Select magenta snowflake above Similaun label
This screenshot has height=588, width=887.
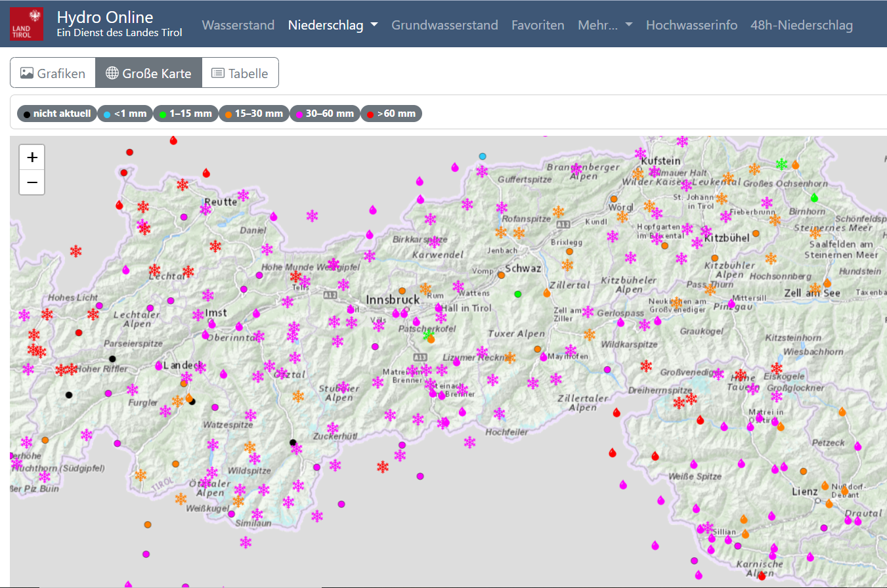point(257,514)
